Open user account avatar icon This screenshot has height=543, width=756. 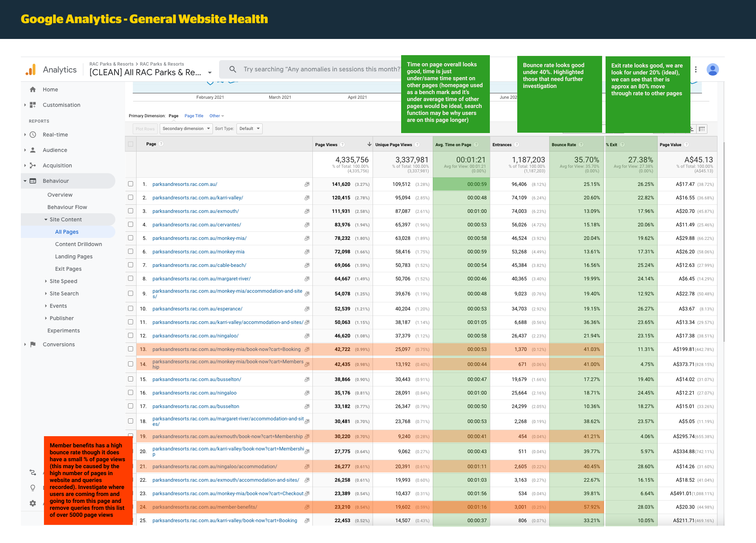pos(712,69)
